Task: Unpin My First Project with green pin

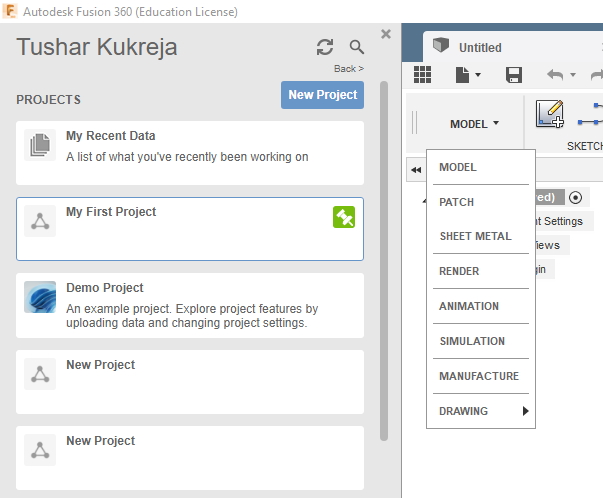Action: (x=344, y=217)
